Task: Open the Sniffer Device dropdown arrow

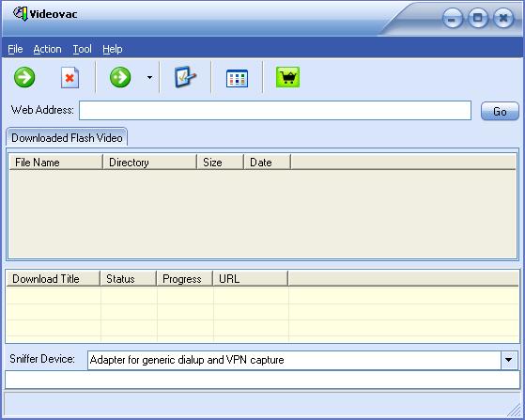Action: pyautogui.click(x=509, y=360)
